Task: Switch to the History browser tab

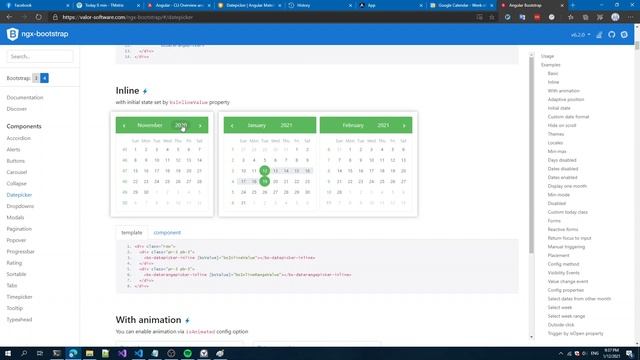Action: point(320,5)
